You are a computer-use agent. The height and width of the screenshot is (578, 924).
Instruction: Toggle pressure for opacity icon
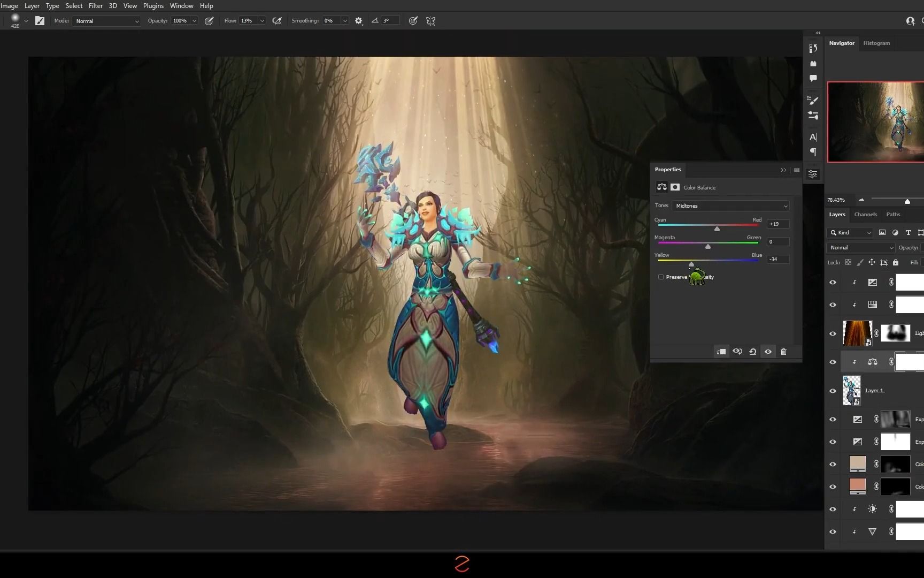pos(209,21)
